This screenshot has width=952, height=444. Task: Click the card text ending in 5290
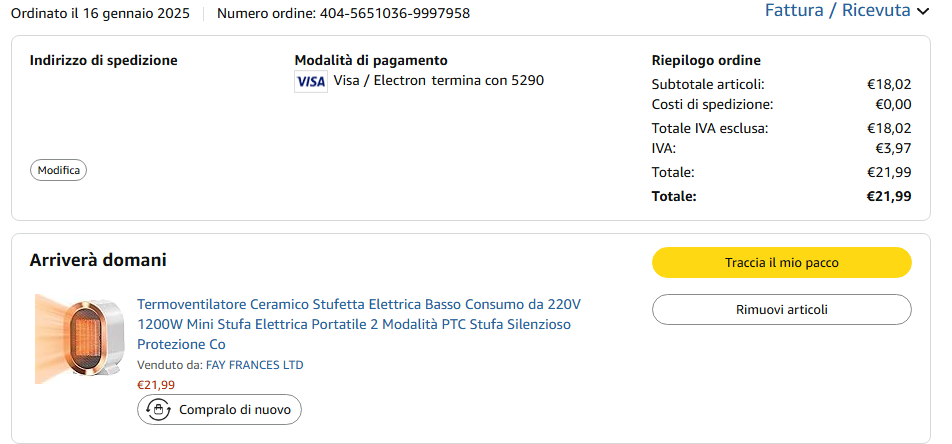coord(438,80)
